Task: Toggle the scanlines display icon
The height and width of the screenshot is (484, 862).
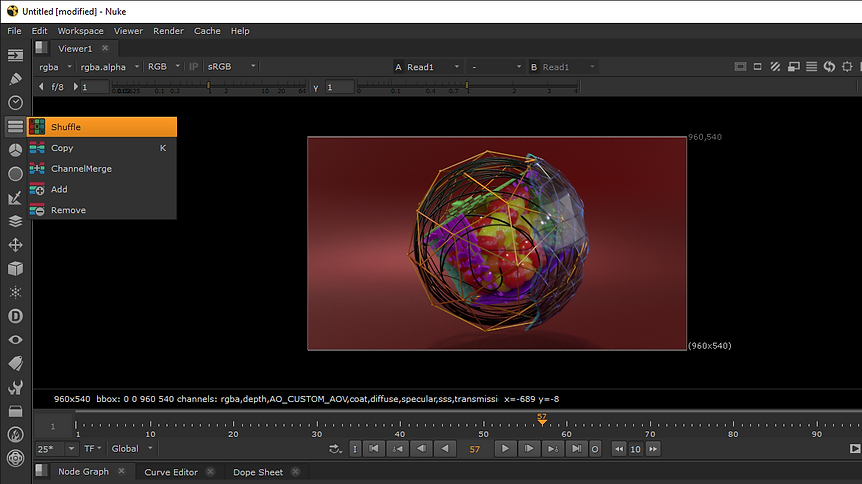Action: click(x=811, y=67)
